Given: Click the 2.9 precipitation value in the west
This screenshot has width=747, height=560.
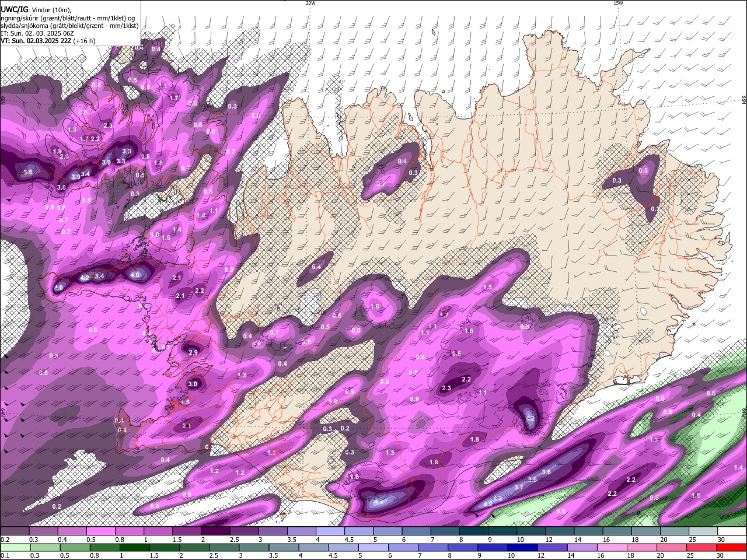Looking at the screenshot, I should (x=193, y=353).
